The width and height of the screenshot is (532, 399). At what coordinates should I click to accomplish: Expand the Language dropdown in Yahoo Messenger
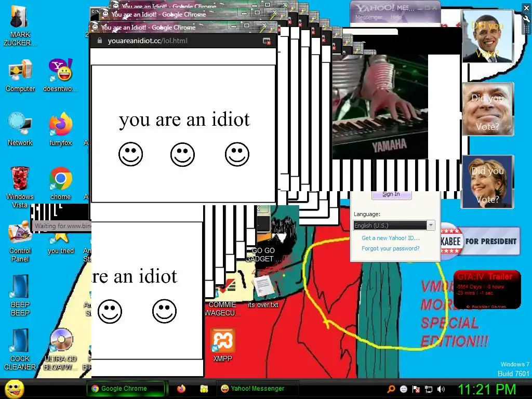(431, 225)
